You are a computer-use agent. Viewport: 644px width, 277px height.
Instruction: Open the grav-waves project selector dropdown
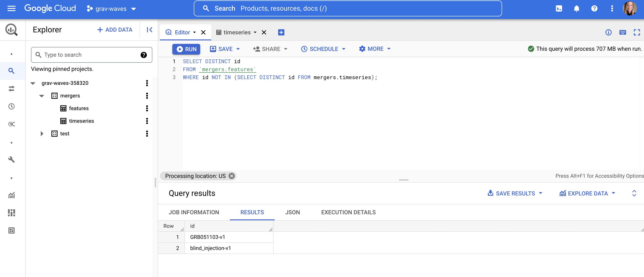click(x=111, y=9)
